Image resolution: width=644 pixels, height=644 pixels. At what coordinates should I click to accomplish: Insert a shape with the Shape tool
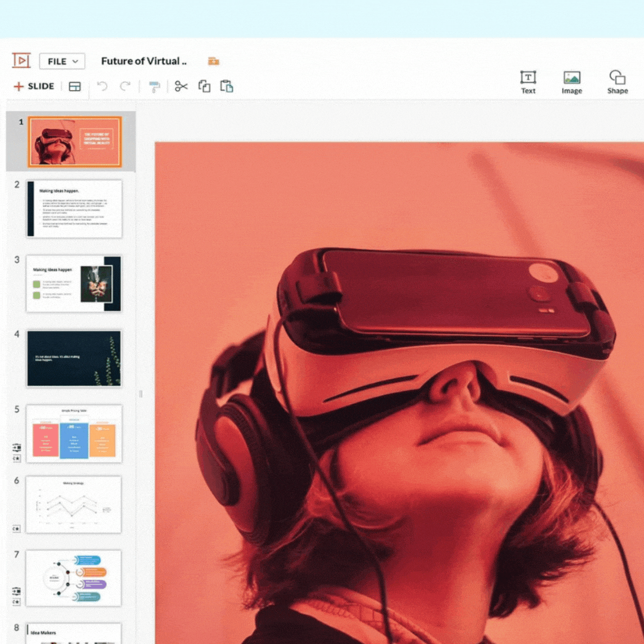click(x=617, y=82)
